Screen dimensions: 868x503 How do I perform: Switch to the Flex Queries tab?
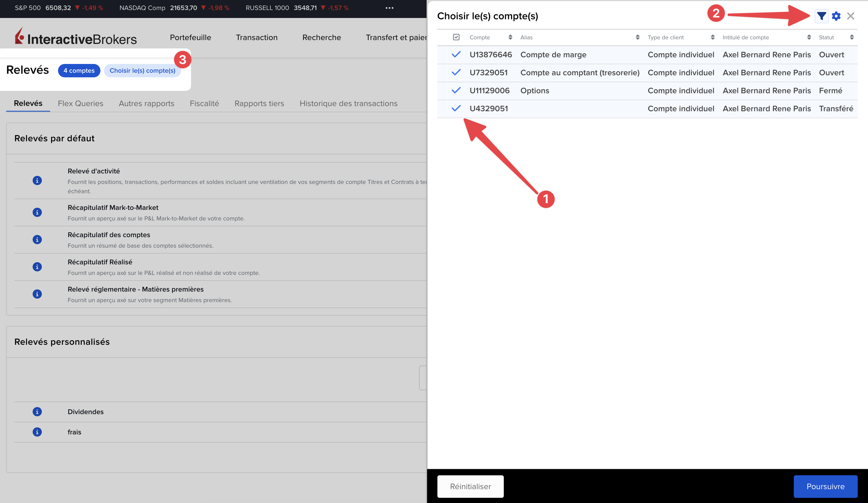coord(80,103)
